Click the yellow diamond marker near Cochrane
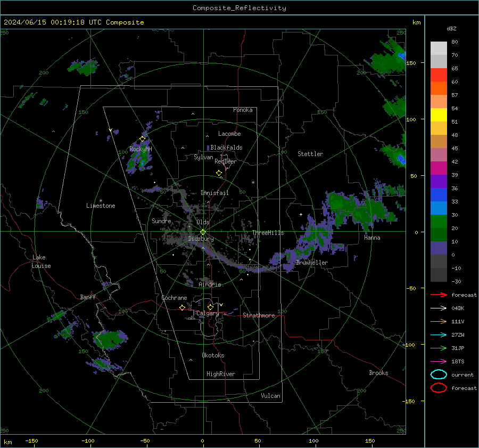This screenshot has width=479, height=448. (x=182, y=307)
